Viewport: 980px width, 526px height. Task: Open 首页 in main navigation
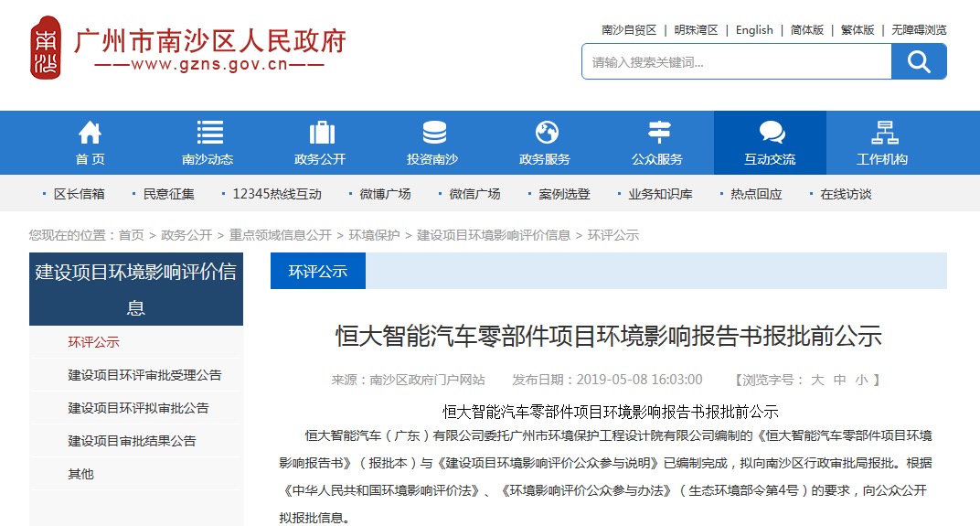[90, 159]
